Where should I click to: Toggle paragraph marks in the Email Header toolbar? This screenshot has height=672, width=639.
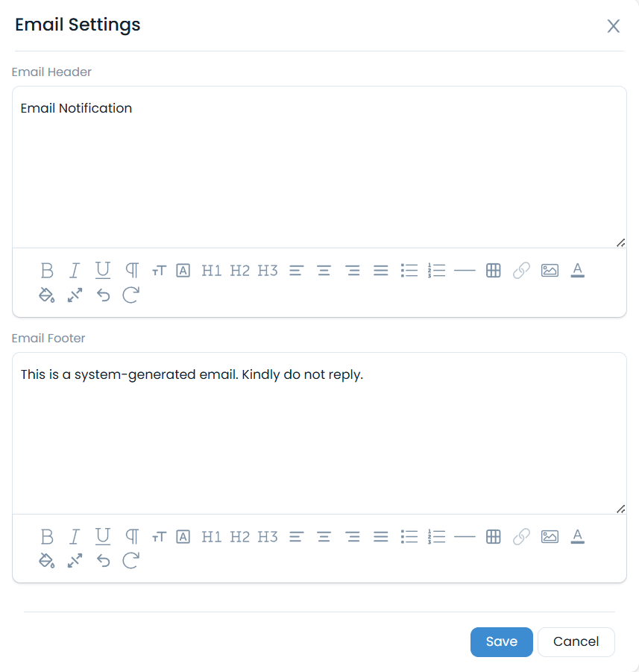tap(130, 270)
